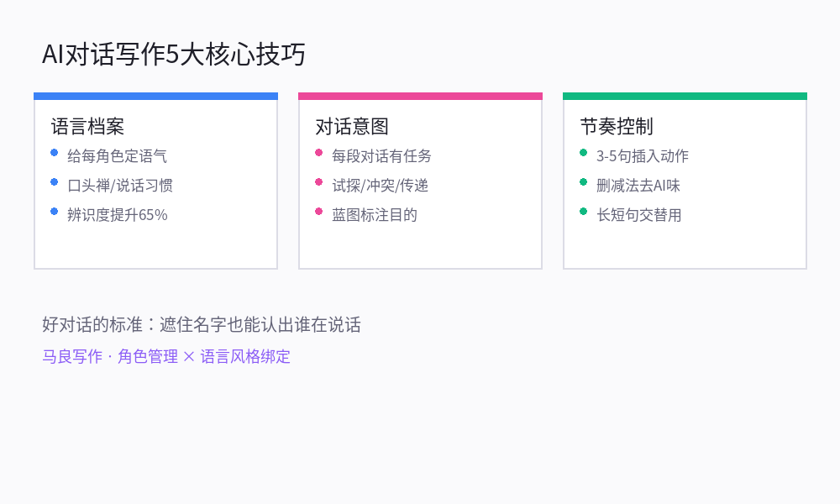The height and width of the screenshot is (504, 840).
Task: Click the pink bar atop 对话意图 card
Action: click(420, 97)
